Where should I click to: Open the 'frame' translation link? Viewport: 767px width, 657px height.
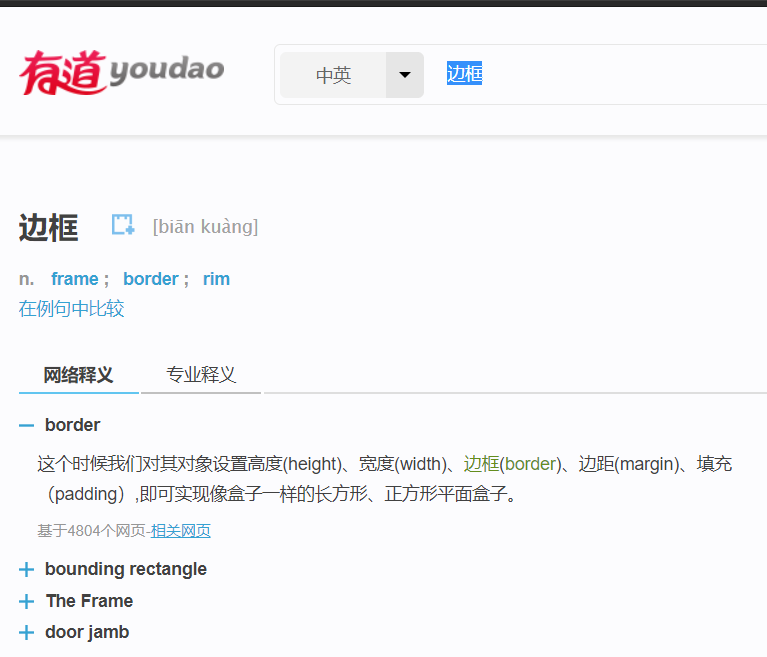pyautogui.click(x=74, y=279)
